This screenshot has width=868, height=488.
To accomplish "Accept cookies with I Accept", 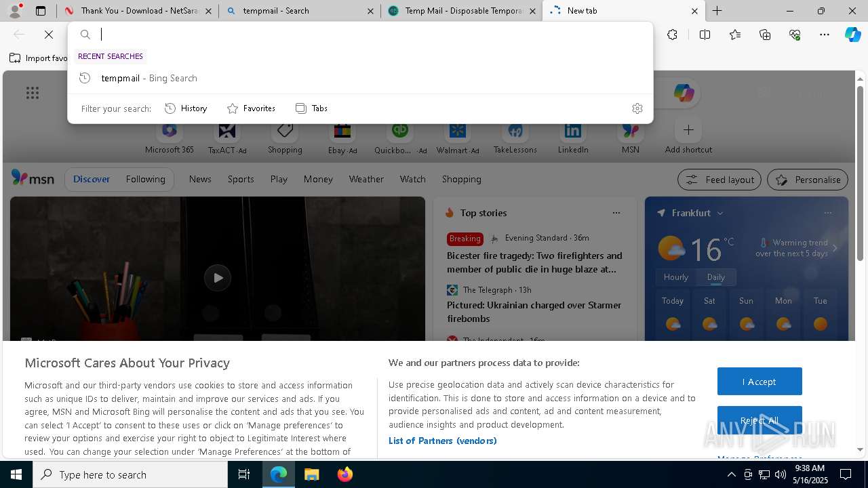I will [x=759, y=382].
